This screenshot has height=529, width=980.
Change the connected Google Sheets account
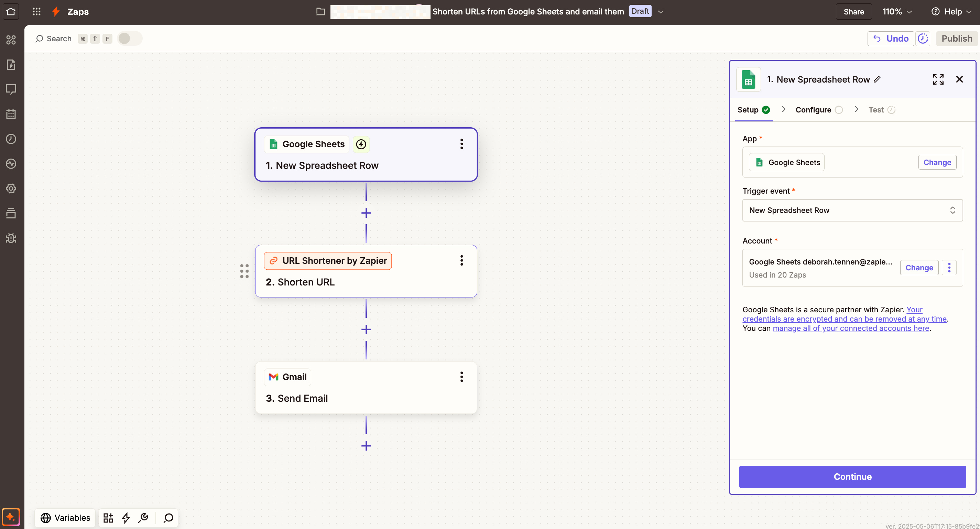[919, 268]
